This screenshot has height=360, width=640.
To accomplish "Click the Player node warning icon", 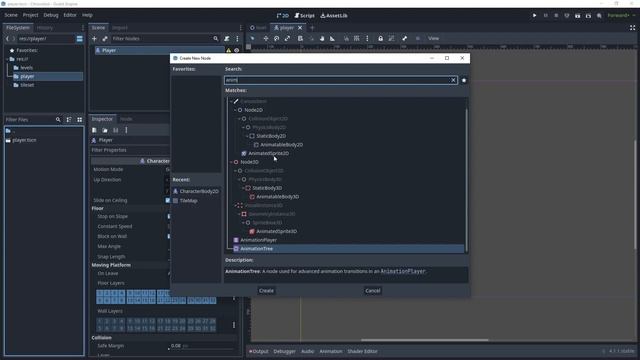I will coord(229,51).
